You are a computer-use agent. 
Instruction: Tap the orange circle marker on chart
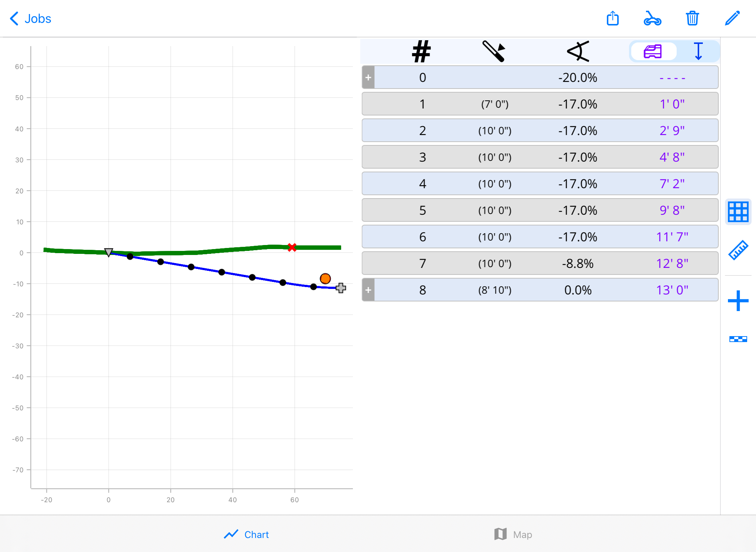coord(325,279)
